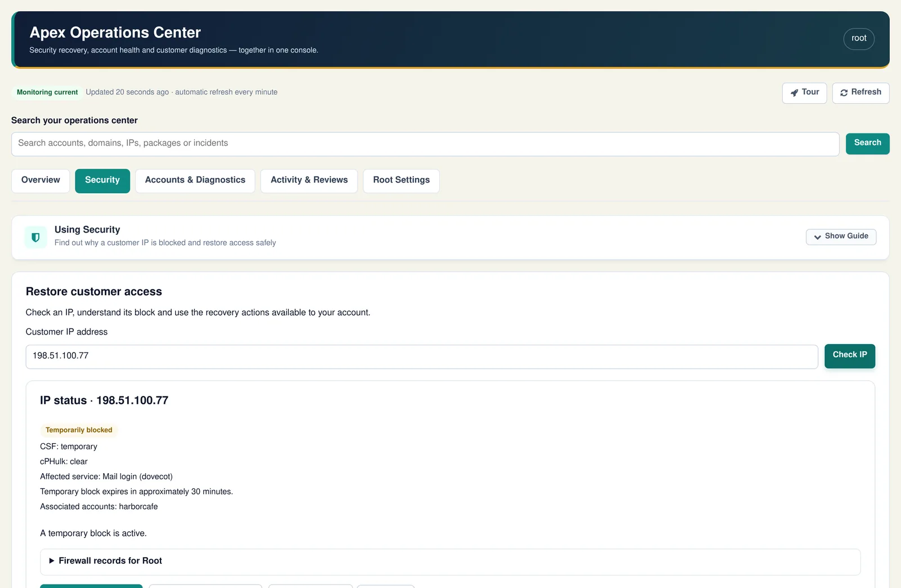Click the rocket icon on Tour button
This screenshot has height=588, width=901.
tap(794, 93)
